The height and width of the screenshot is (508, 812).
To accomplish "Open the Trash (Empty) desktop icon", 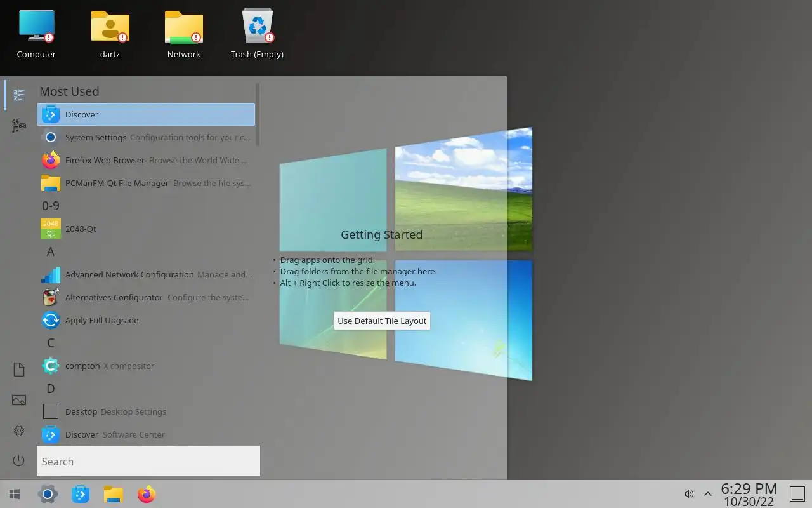I will 257,34.
